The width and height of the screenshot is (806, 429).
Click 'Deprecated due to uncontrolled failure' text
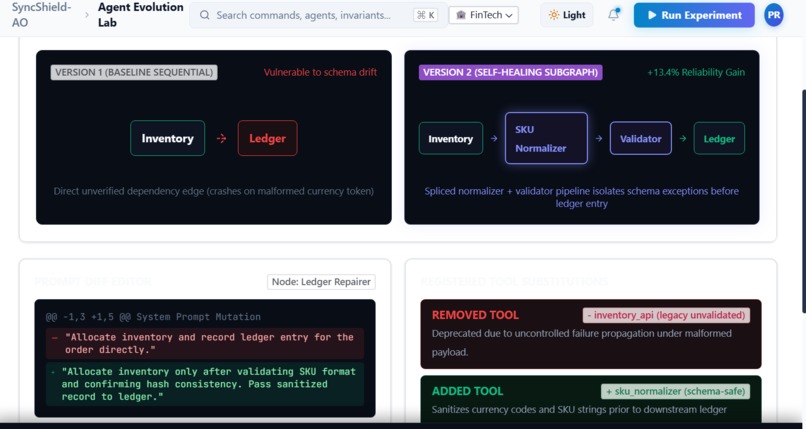tap(581, 343)
